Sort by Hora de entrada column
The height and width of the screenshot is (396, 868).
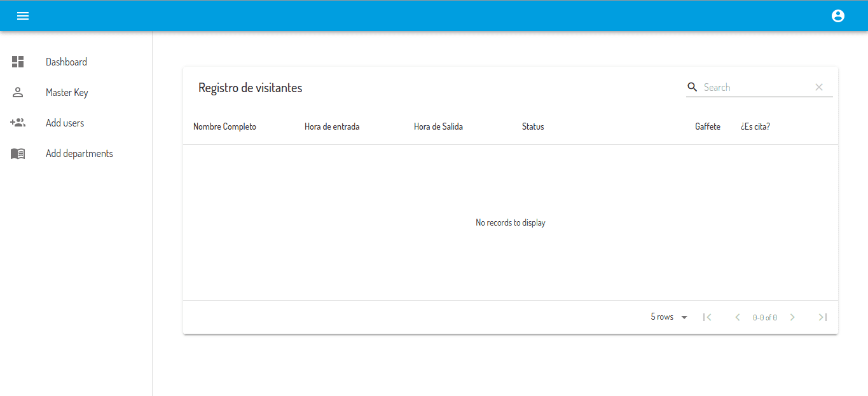332,126
